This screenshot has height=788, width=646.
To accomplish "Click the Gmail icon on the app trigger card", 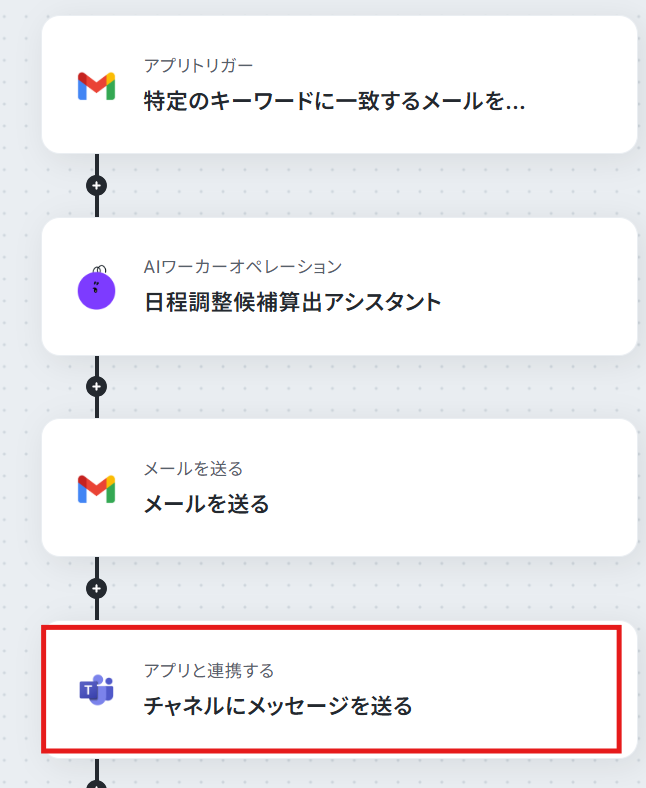I will tap(96, 85).
